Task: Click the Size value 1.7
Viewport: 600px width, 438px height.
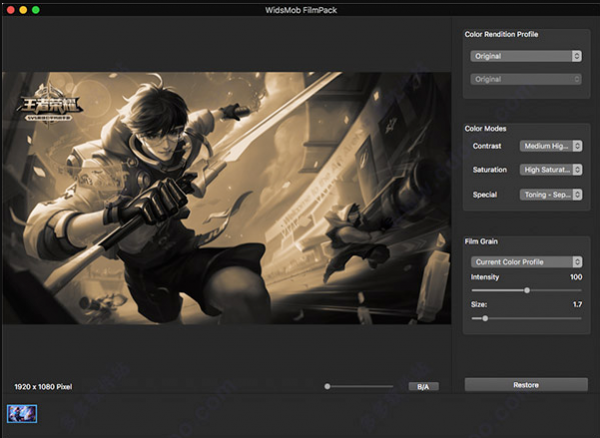Action: [576, 304]
